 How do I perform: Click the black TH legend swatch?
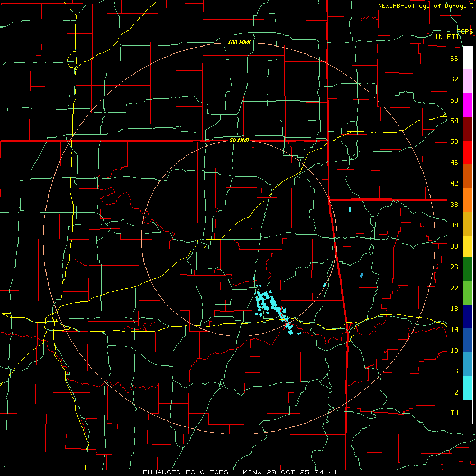pos(467,411)
